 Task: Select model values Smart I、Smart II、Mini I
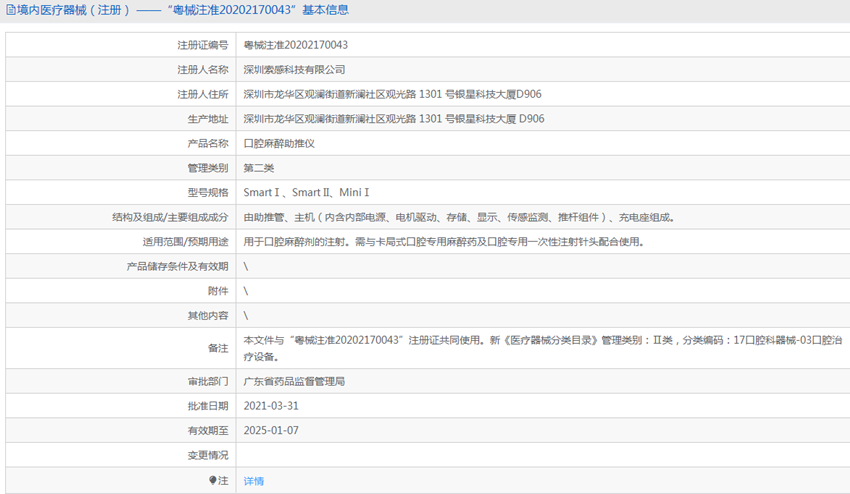pos(306,193)
